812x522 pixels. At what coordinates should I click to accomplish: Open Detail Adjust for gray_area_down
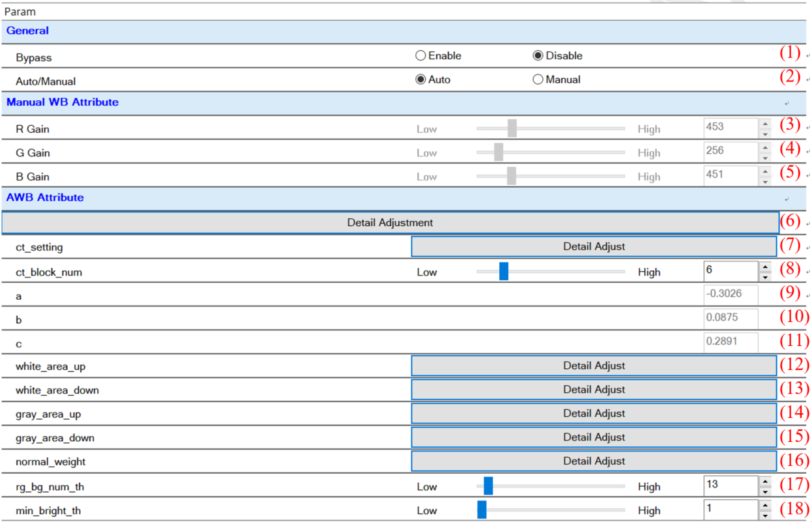[594, 437]
